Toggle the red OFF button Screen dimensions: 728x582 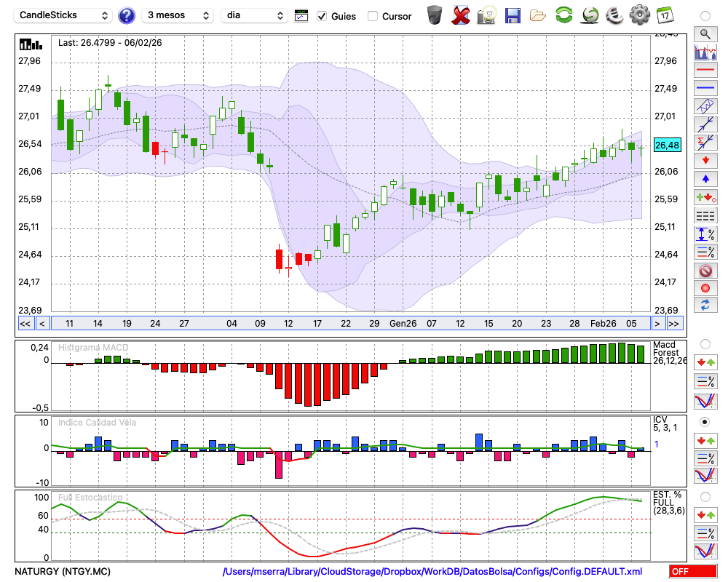pyautogui.click(x=693, y=571)
